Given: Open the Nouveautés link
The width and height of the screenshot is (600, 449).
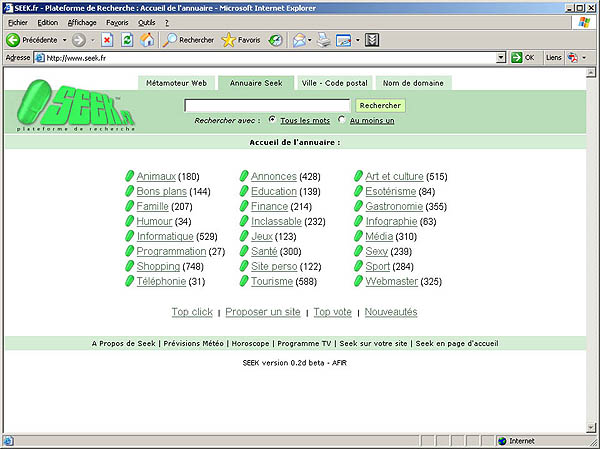Looking at the screenshot, I should [x=391, y=312].
